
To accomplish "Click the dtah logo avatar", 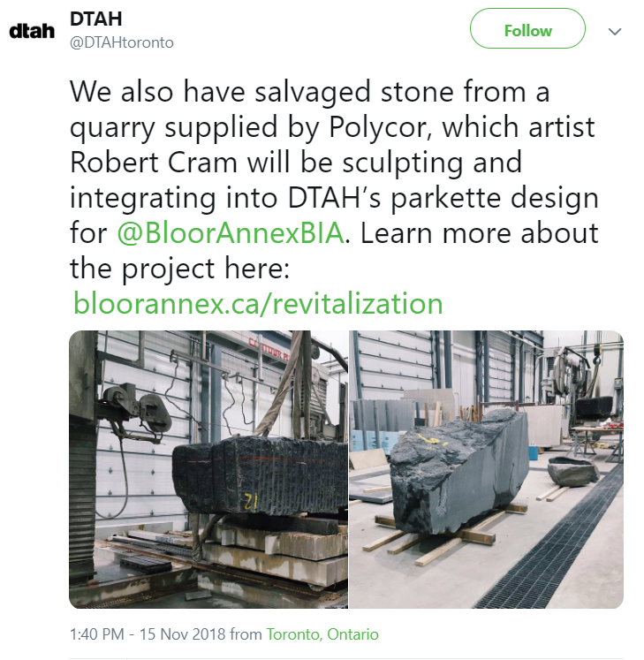I will 31,31.
